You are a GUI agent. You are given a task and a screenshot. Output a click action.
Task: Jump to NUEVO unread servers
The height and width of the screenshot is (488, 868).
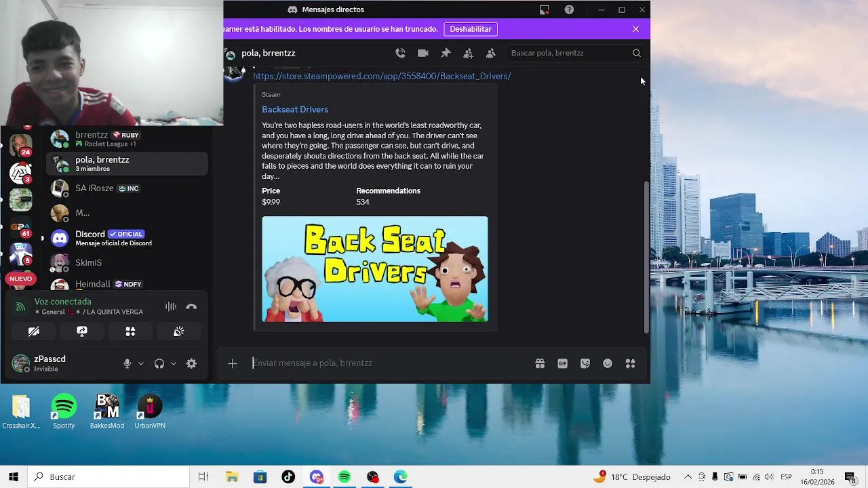(x=20, y=279)
